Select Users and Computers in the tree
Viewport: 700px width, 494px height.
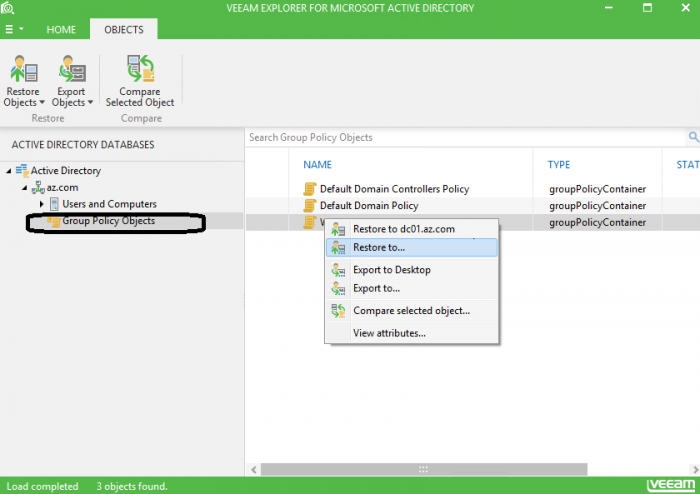tap(109, 204)
